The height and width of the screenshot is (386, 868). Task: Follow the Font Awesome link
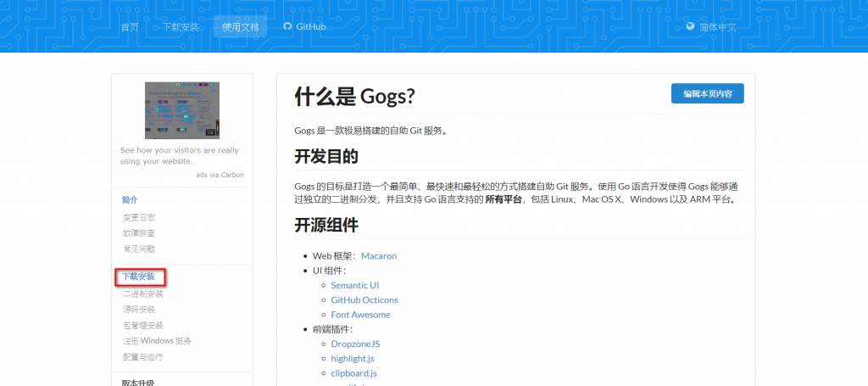coord(360,315)
